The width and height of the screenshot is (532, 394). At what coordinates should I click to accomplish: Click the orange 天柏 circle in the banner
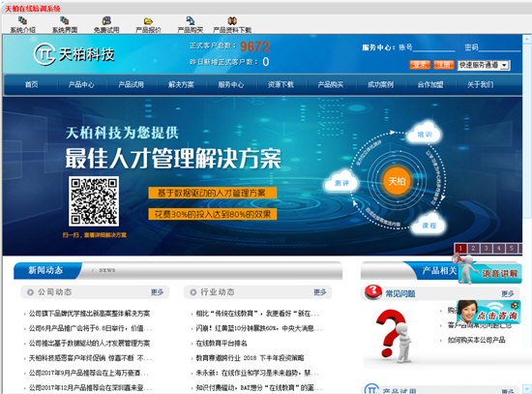click(x=397, y=181)
